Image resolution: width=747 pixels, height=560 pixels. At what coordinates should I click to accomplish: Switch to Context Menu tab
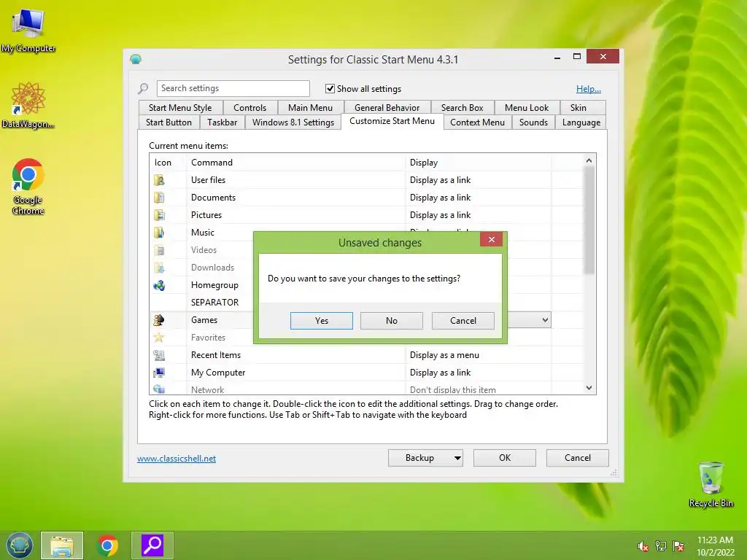[x=477, y=122]
